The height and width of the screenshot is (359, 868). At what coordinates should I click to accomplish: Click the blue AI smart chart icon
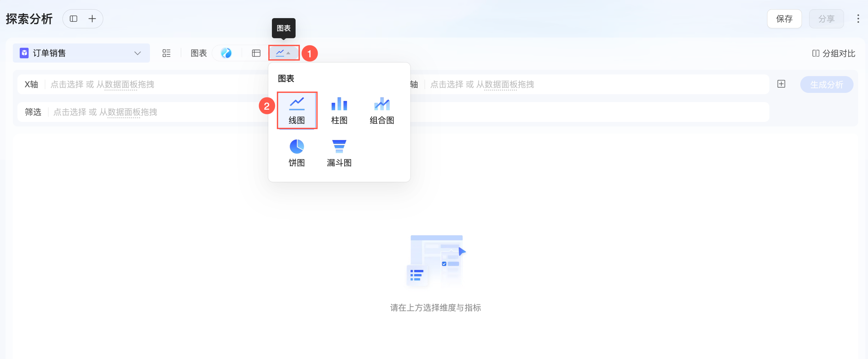coord(226,53)
